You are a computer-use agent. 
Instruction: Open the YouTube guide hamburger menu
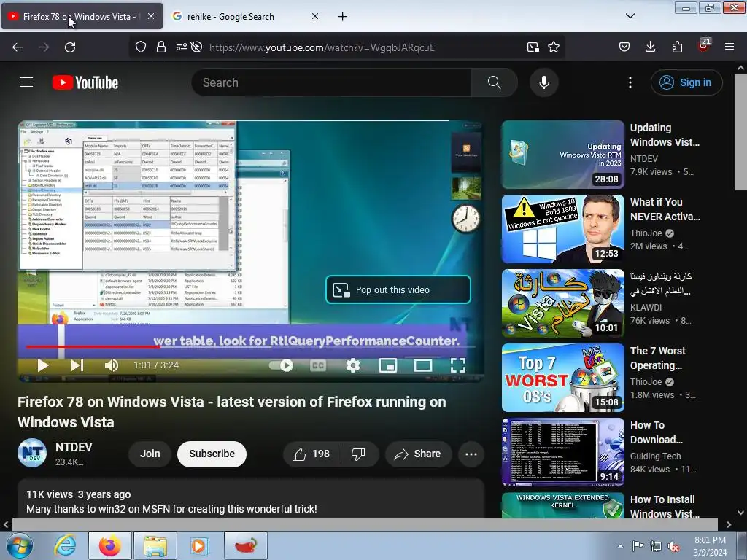pyautogui.click(x=26, y=82)
